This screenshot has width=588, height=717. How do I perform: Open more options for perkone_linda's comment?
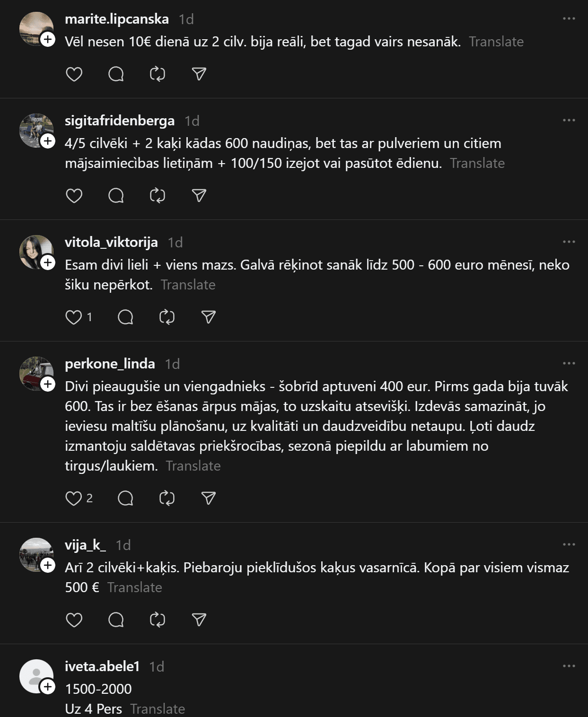click(x=569, y=364)
